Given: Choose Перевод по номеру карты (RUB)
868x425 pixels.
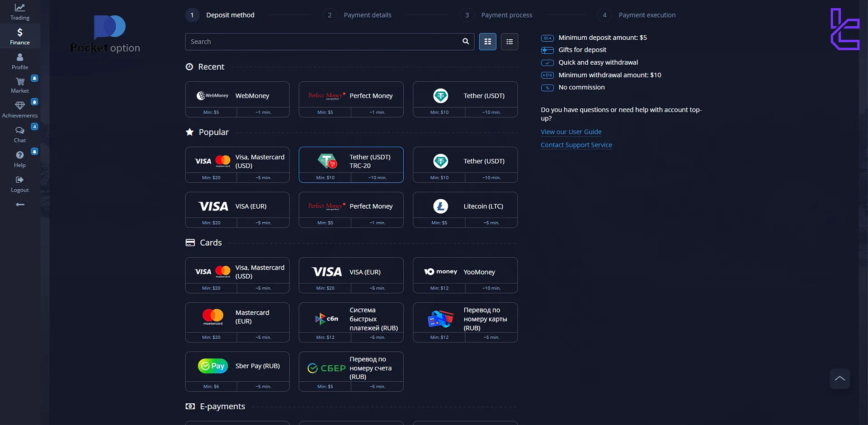Looking at the screenshot, I should [x=465, y=322].
